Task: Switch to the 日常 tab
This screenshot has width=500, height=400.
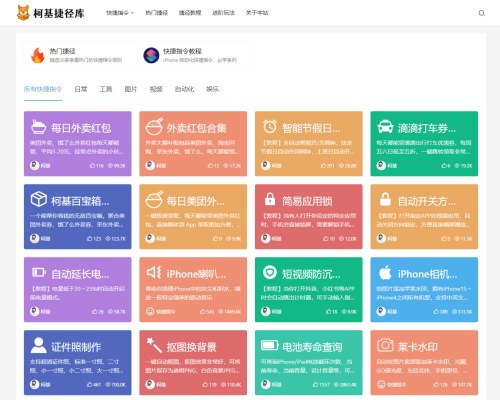Action: tap(81, 89)
